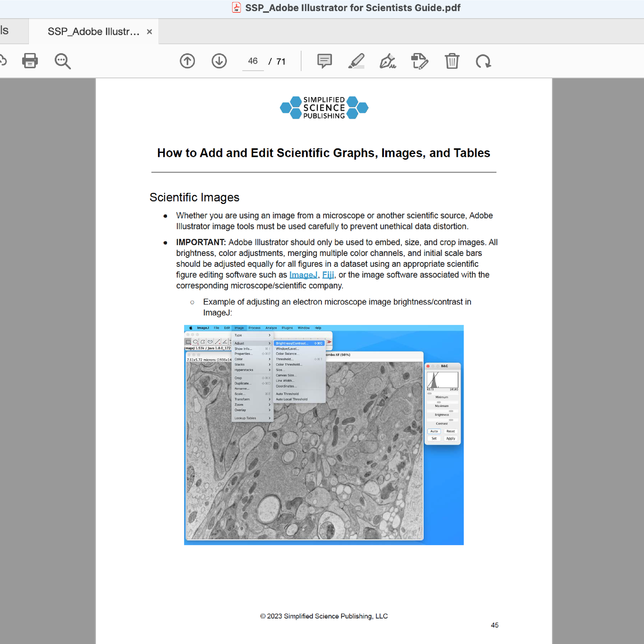Click the page title about Scientific Graphs
This screenshot has height=644, width=644.
pos(324,153)
